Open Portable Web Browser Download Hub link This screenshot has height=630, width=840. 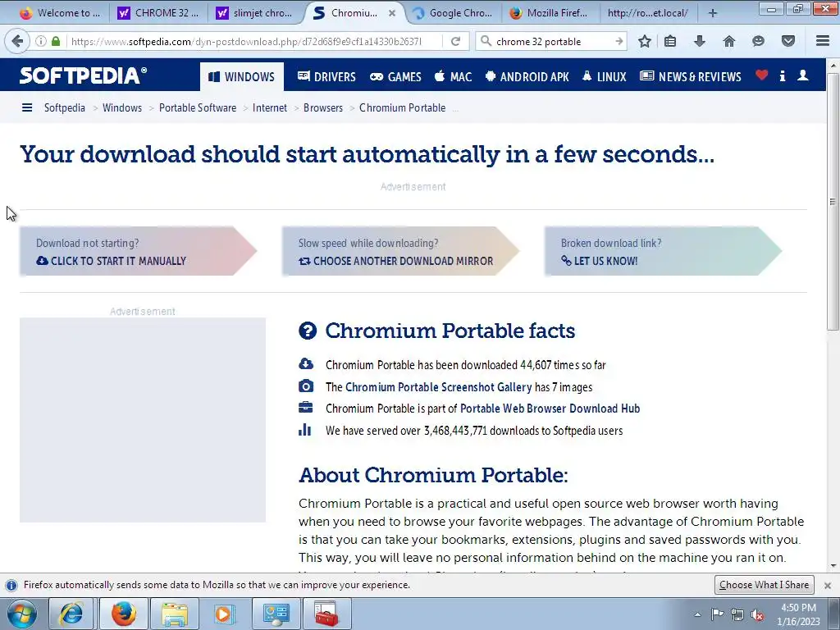pyautogui.click(x=550, y=409)
